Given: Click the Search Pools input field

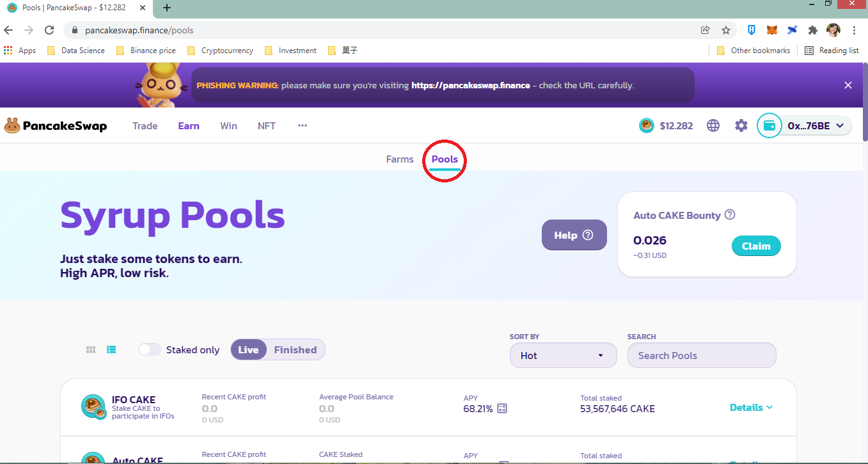Looking at the screenshot, I should click(x=702, y=355).
